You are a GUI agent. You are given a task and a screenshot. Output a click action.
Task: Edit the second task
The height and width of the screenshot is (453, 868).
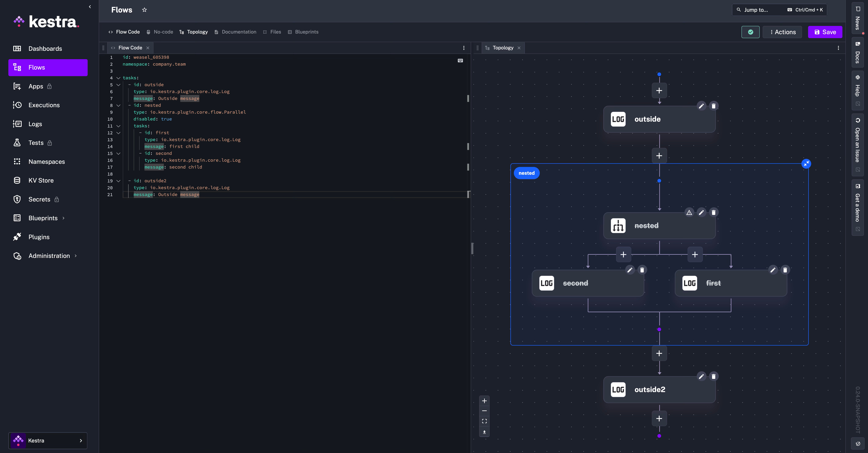(x=630, y=270)
